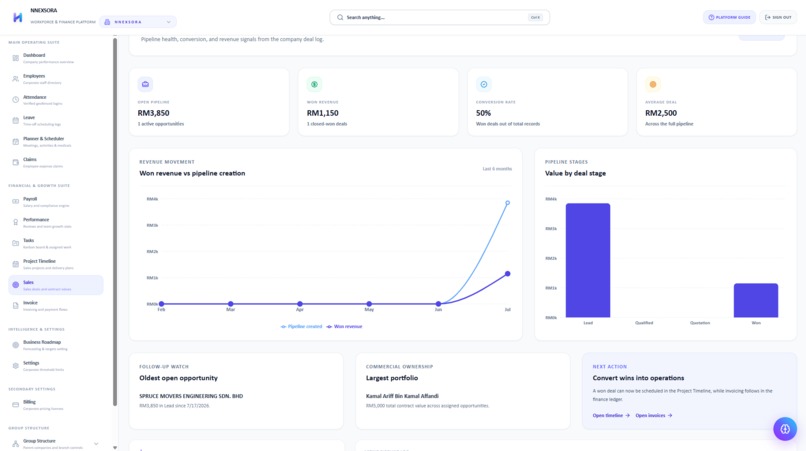806x451 pixels.
Task: Click the Group Structure sidebar icon
Action: pyautogui.click(x=15, y=444)
